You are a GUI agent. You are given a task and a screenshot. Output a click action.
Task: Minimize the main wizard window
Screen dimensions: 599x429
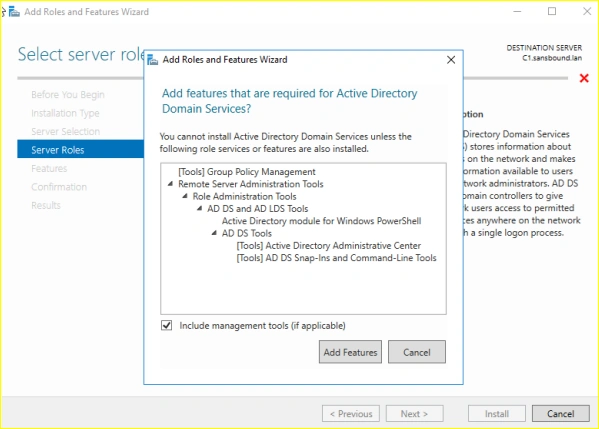(517, 11)
